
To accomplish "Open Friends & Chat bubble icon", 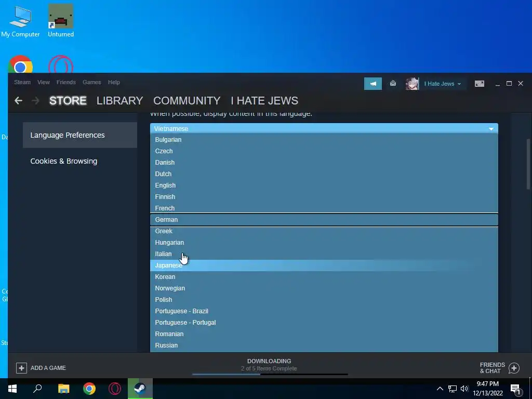I will point(514,368).
